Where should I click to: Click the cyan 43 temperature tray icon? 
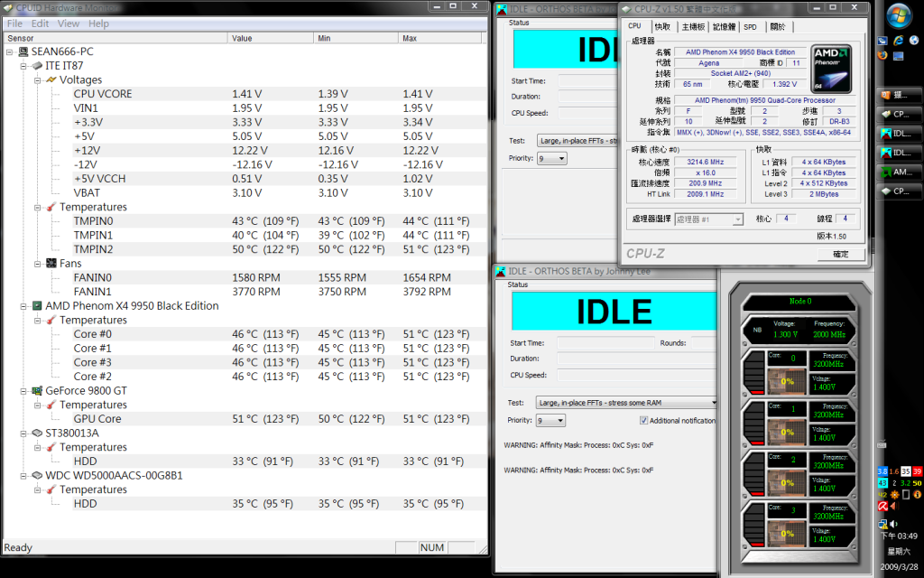882,483
